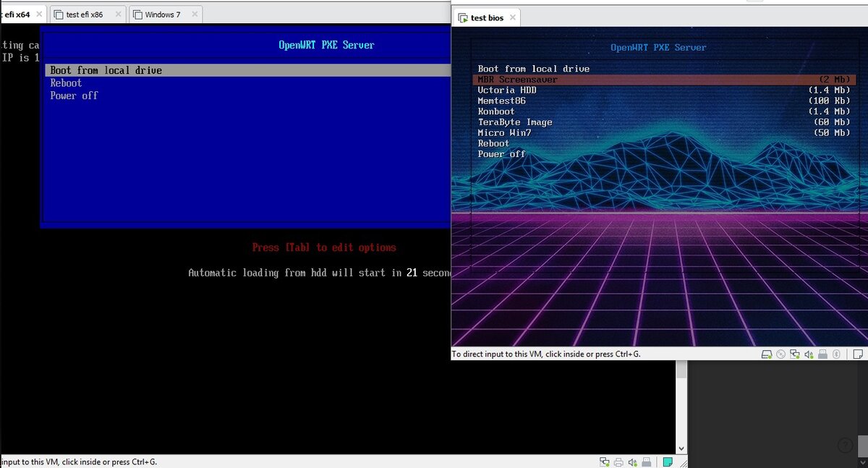Open the message log note icon in test bios window
Image resolution: width=868 pixels, height=468 pixels.
click(x=857, y=354)
